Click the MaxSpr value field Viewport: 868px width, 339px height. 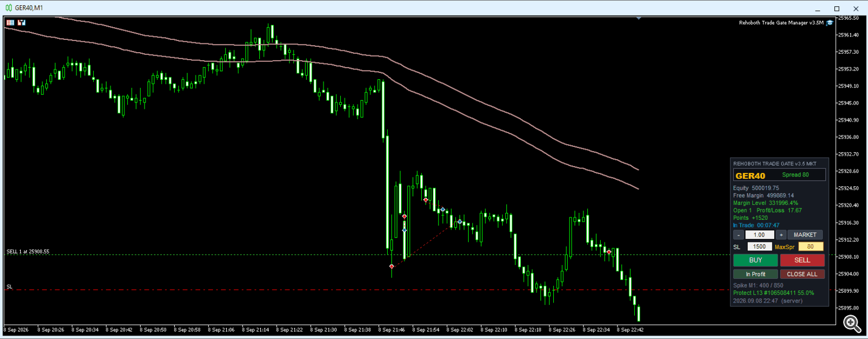(811, 246)
